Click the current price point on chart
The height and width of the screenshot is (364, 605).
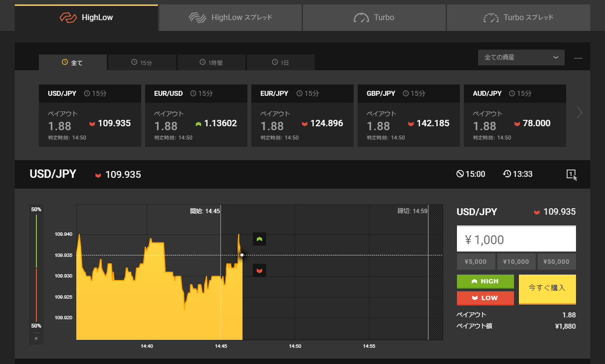tap(242, 255)
